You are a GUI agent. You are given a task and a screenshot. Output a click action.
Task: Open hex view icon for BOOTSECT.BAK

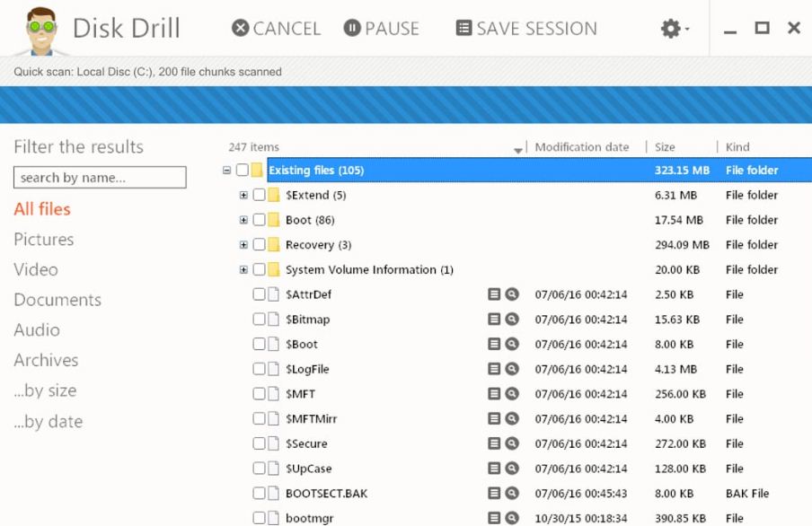[x=494, y=494]
